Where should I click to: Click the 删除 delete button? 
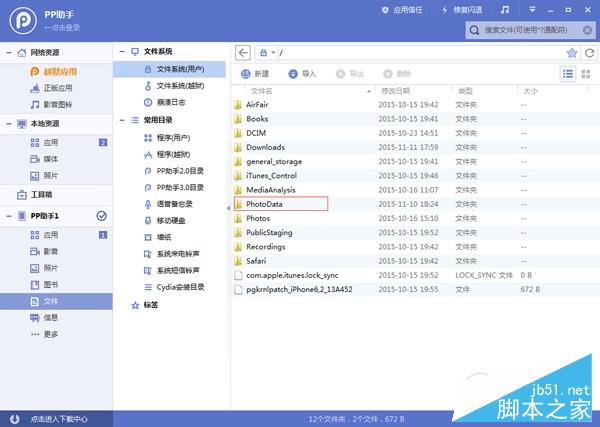[397, 74]
